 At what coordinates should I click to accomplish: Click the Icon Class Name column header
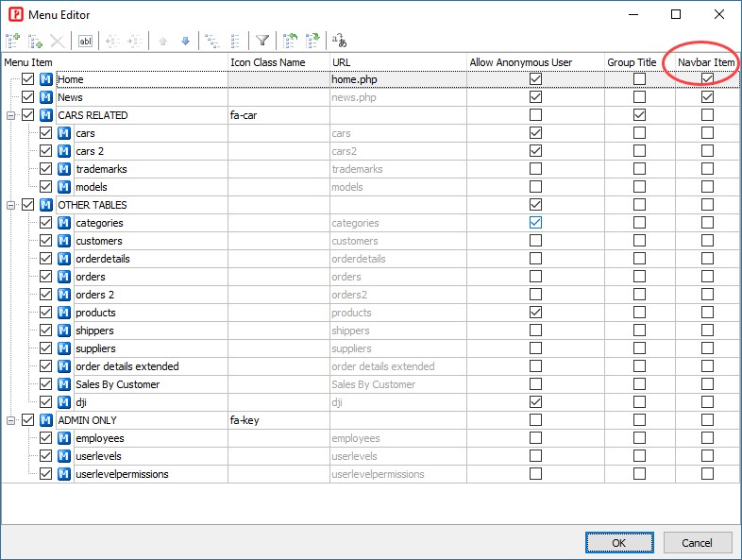(267, 62)
